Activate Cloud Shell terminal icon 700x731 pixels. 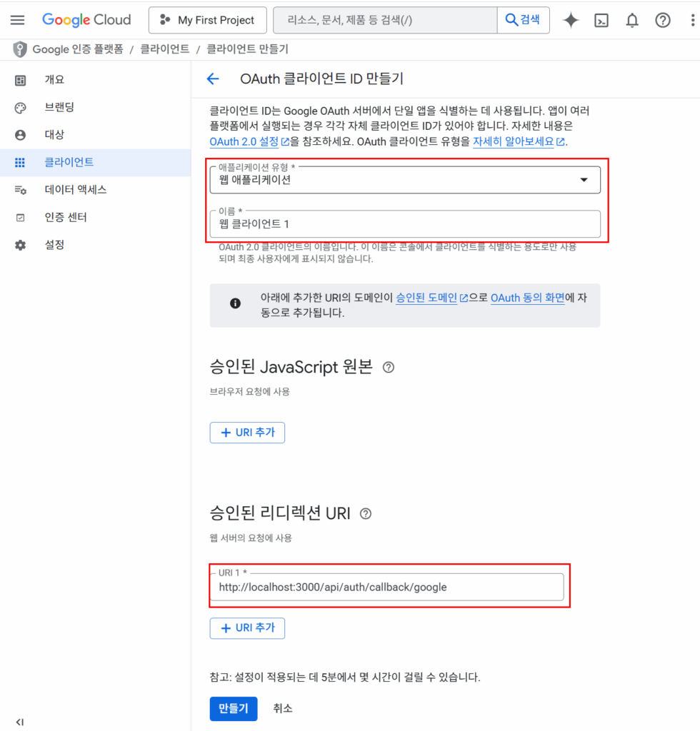[x=601, y=20]
